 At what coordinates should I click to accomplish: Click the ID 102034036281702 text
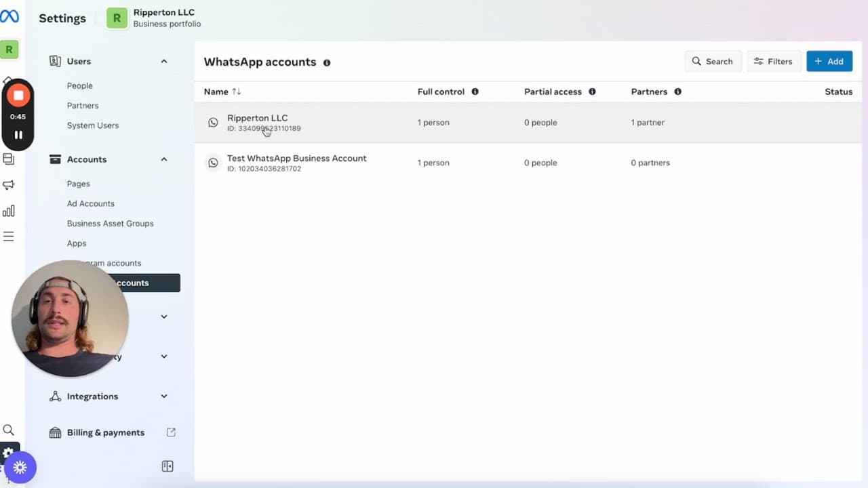(264, 169)
